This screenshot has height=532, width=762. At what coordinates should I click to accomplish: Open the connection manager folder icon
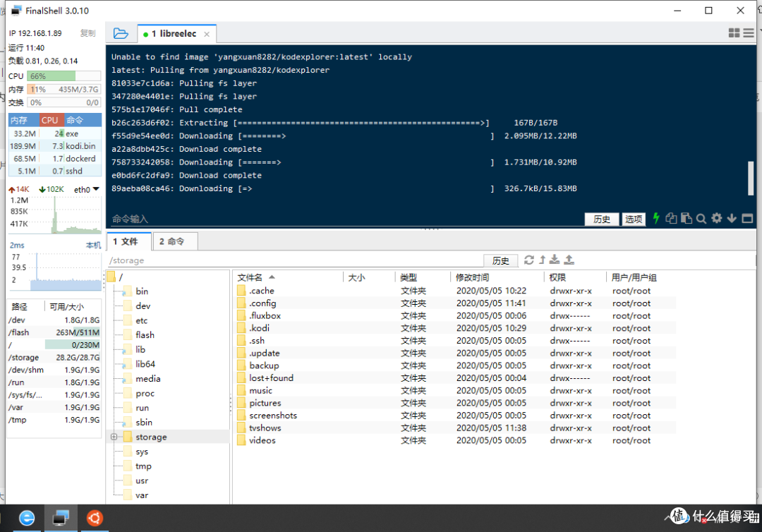click(121, 34)
